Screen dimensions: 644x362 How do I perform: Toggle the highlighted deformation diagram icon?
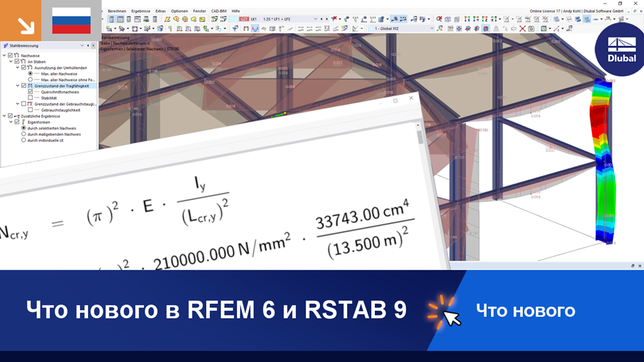click(x=255, y=28)
